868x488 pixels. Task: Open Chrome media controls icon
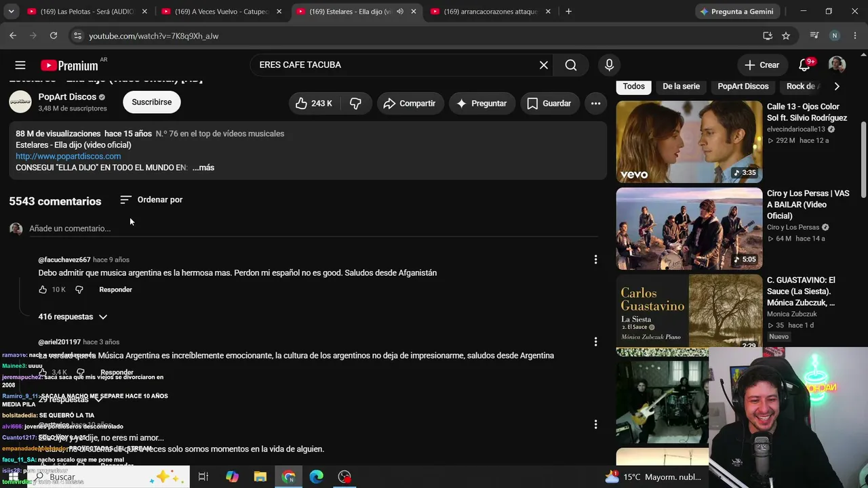point(814,36)
